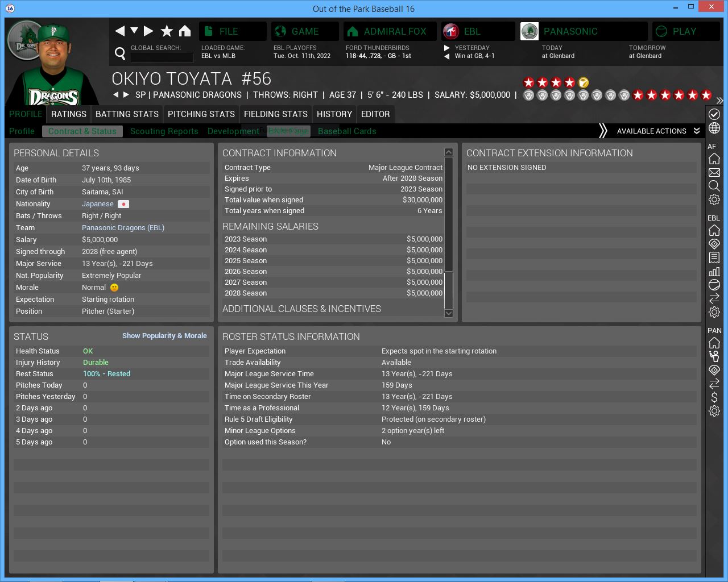This screenshot has width=728, height=582.
Task: Open the Pitching Stats tab
Action: pyautogui.click(x=201, y=114)
